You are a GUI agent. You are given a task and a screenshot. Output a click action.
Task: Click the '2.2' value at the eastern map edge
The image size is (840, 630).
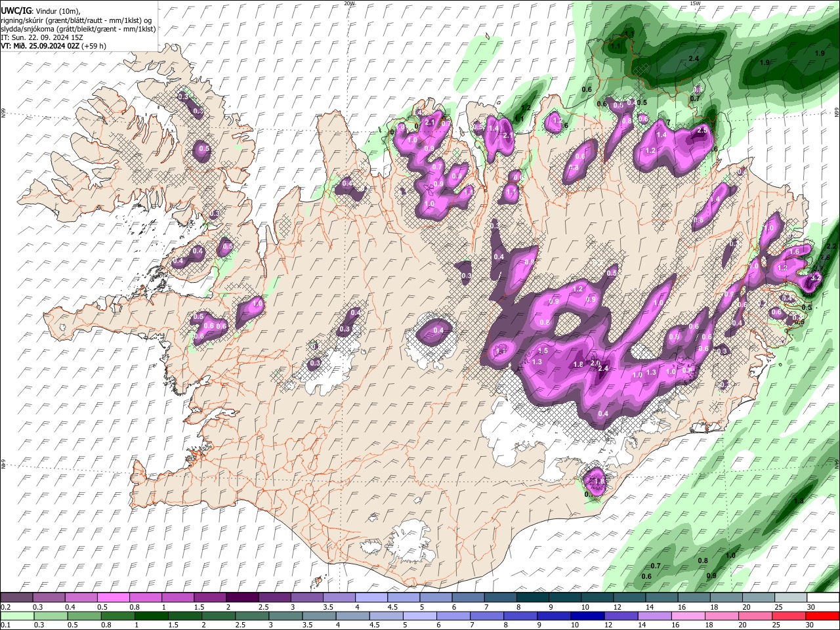[831, 246]
